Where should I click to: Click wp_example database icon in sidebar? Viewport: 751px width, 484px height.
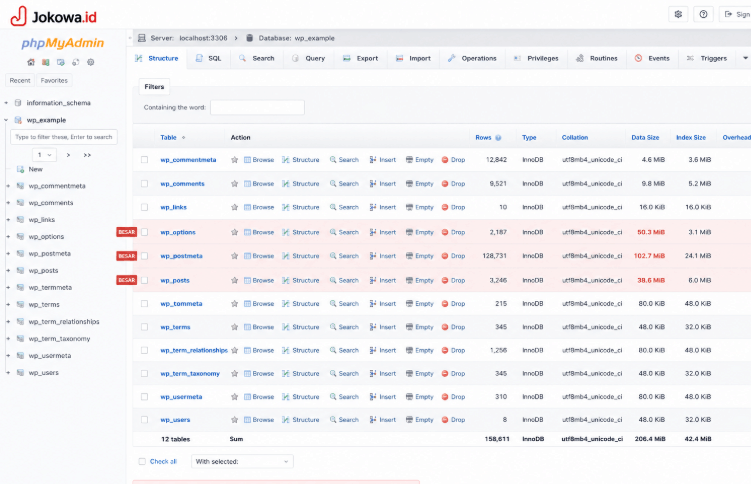[18, 120]
